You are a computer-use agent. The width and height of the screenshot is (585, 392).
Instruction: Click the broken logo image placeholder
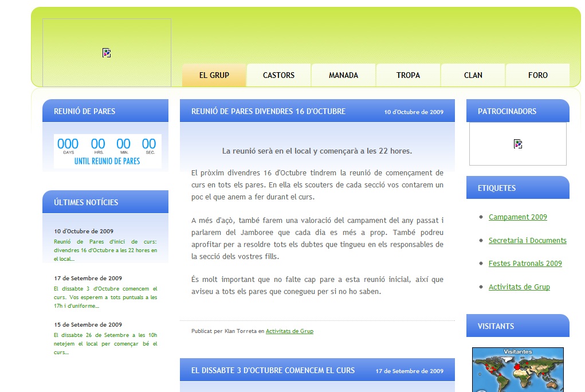107,52
